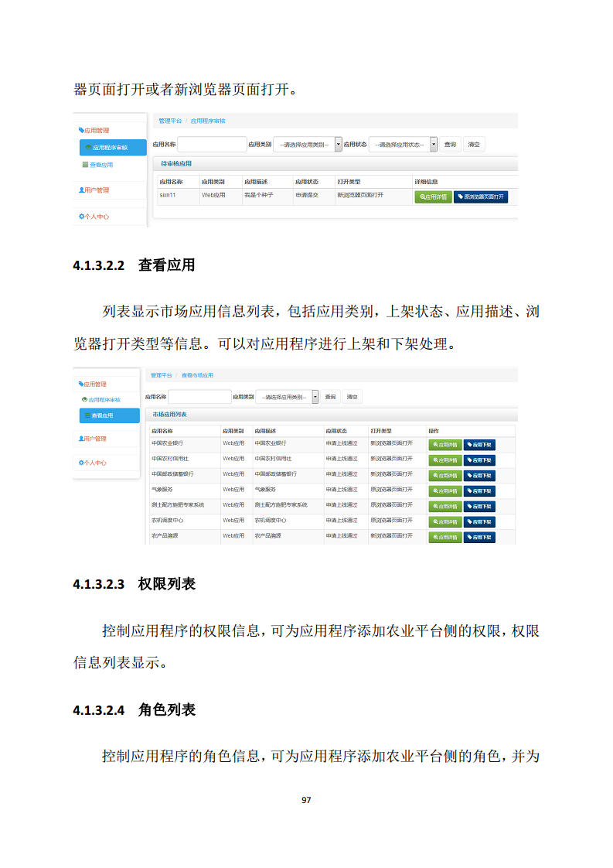Open 应用管理 in the 应用程序审核 page sidebar
The width and height of the screenshot is (613, 868).
coord(94,131)
